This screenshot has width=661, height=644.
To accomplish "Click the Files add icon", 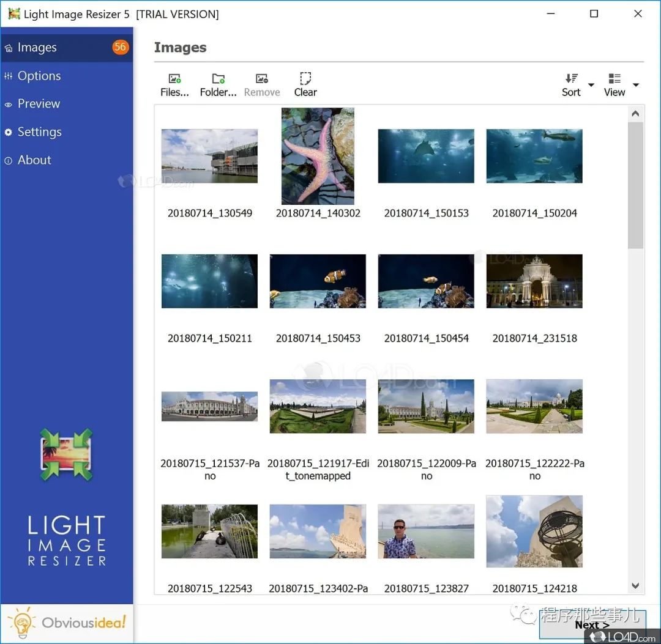I will (174, 79).
